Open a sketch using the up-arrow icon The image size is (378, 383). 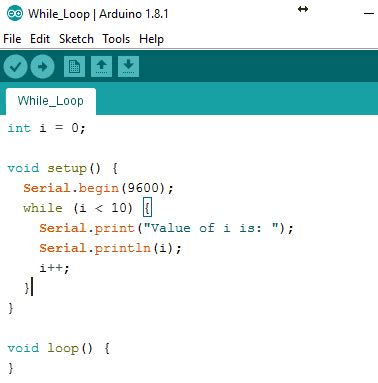[x=101, y=66]
